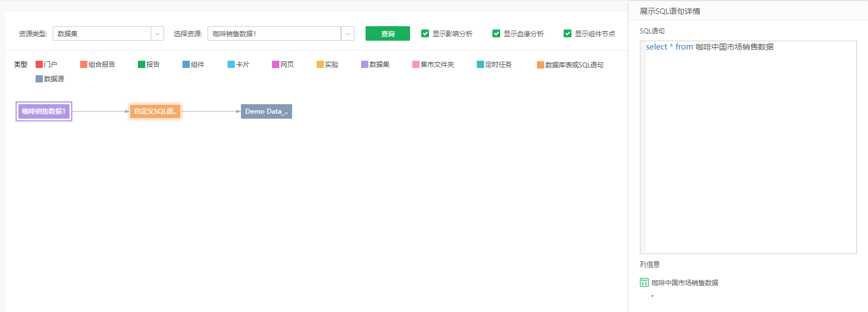Click the 展示SQL语句详情 panel title
The height and width of the screenshot is (312, 868).
[x=670, y=11]
